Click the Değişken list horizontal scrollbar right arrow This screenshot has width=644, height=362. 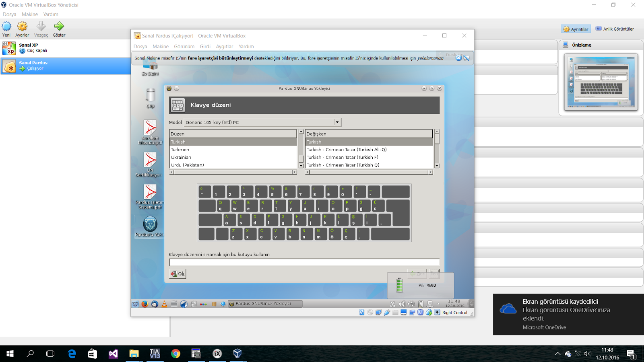point(430,172)
